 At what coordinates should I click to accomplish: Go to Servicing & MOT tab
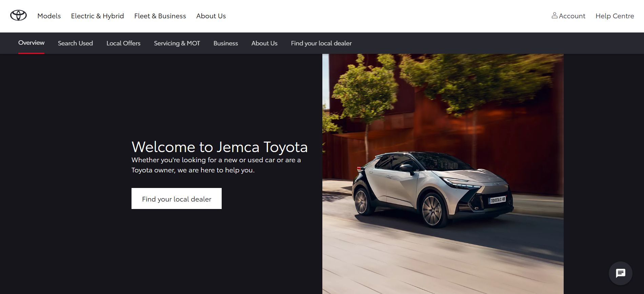(177, 43)
